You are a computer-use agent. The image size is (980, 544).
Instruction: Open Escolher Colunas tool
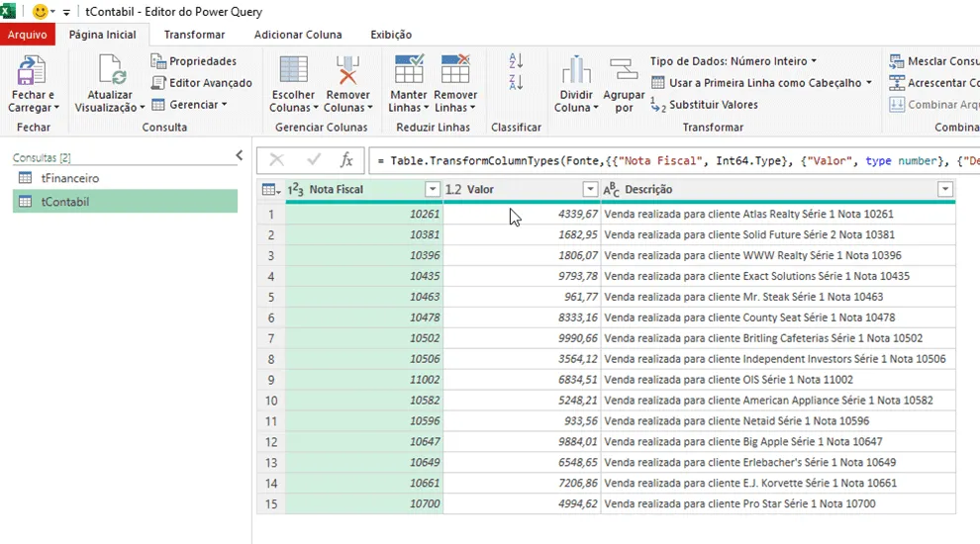click(293, 70)
